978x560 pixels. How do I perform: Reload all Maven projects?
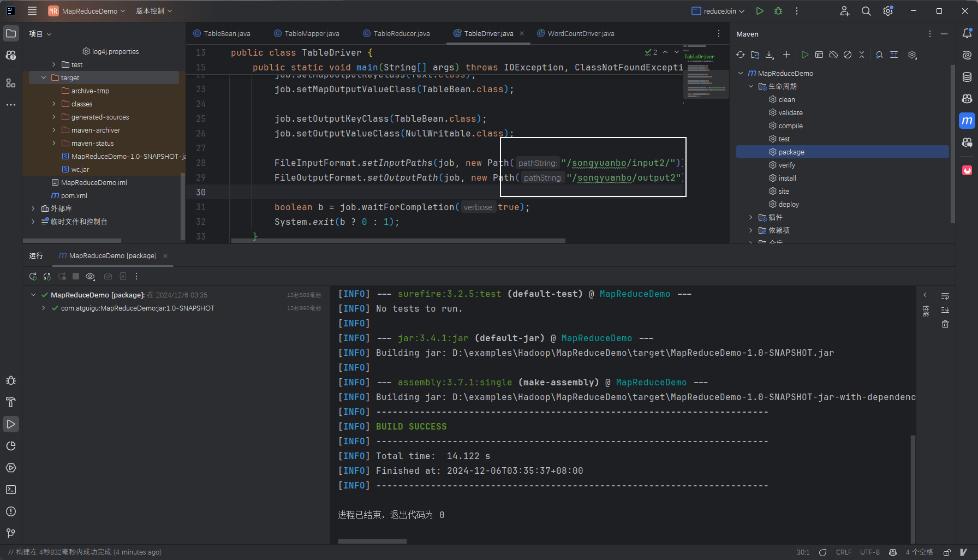(741, 55)
